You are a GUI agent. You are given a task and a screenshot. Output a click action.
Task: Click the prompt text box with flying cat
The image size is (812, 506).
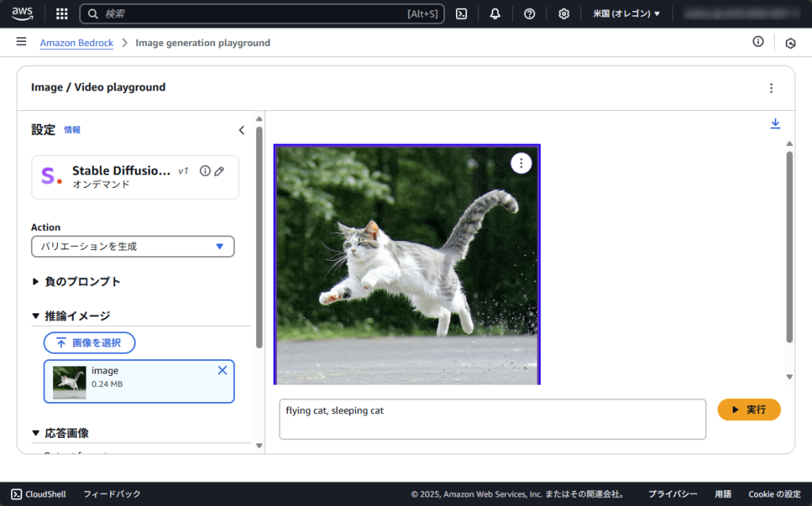tap(492, 419)
